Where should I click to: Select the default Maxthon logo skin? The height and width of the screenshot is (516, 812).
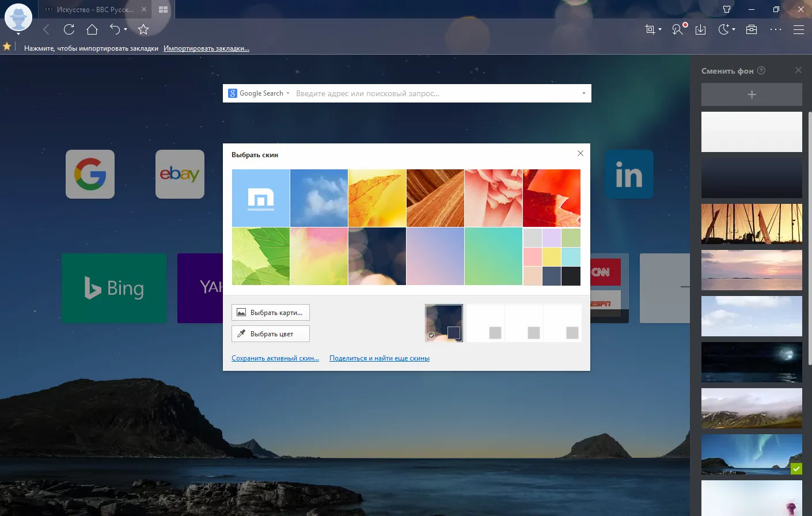[261, 198]
